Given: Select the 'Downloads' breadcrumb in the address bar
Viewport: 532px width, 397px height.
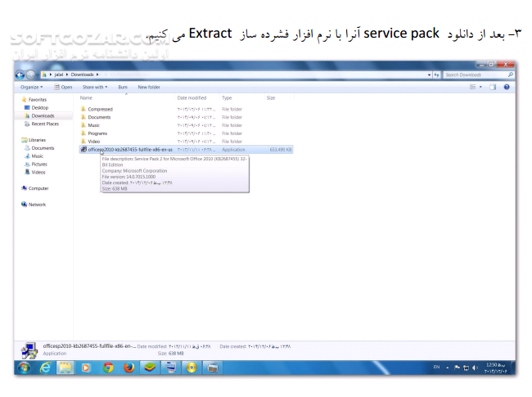Looking at the screenshot, I should [x=82, y=74].
